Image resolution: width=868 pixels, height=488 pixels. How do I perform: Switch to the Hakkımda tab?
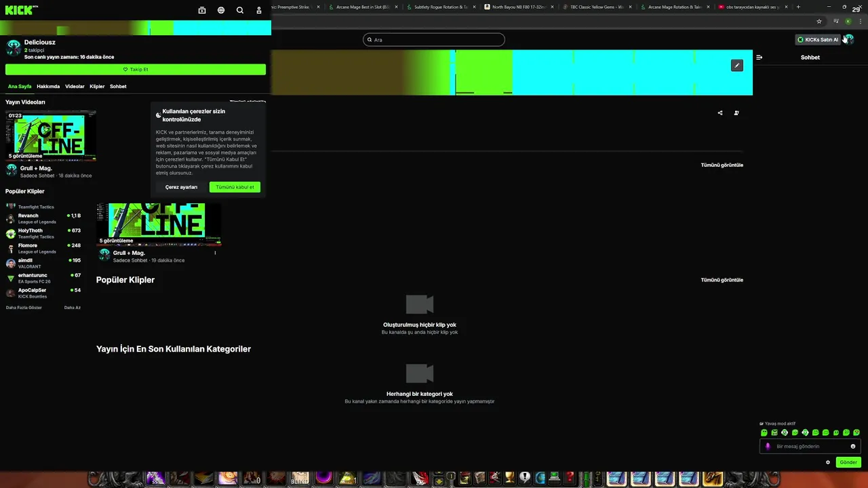[48, 86]
